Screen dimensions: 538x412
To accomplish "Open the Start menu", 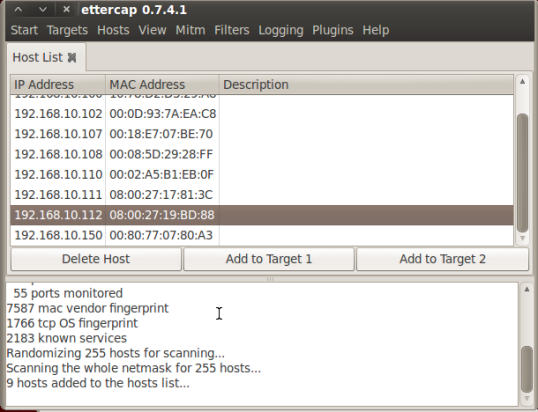I will (24, 30).
